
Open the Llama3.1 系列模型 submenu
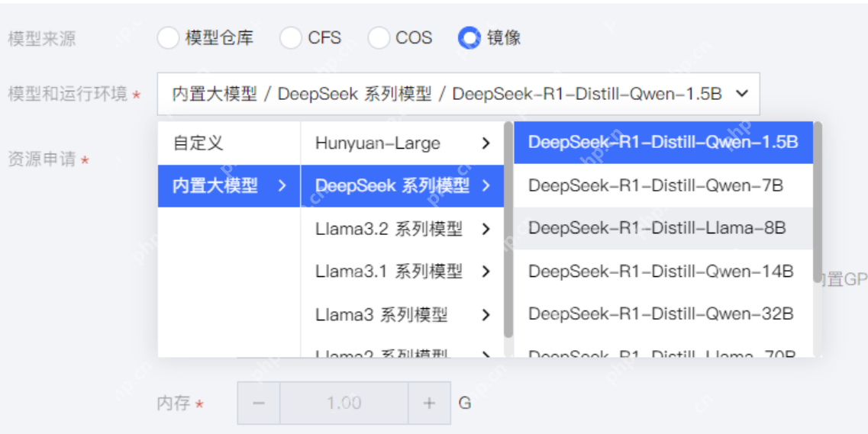pyautogui.click(x=402, y=272)
